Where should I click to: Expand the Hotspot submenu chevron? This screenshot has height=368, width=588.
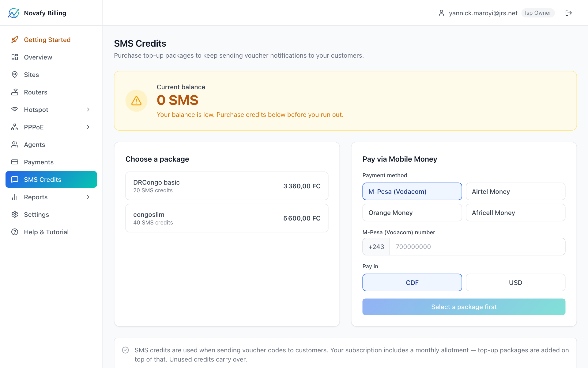[x=88, y=109]
